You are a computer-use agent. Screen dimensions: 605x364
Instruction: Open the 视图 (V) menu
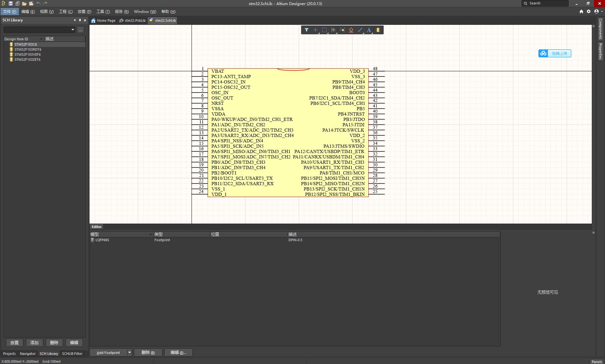pos(47,11)
